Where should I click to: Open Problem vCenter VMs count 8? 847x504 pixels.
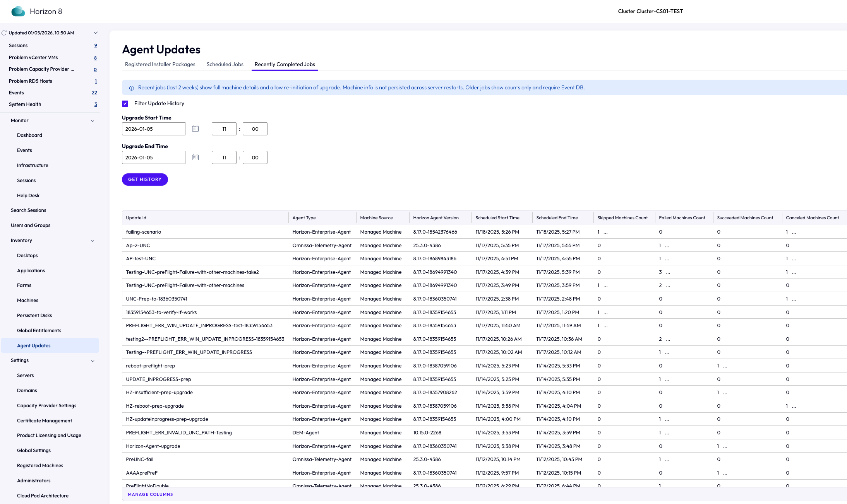pyautogui.click(x=96, y=58)
